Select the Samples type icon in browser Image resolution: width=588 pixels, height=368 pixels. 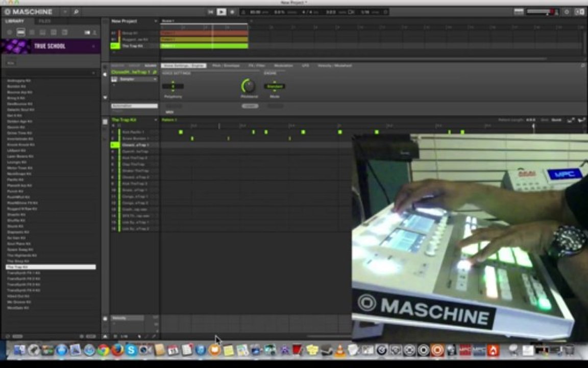point(64,33)
